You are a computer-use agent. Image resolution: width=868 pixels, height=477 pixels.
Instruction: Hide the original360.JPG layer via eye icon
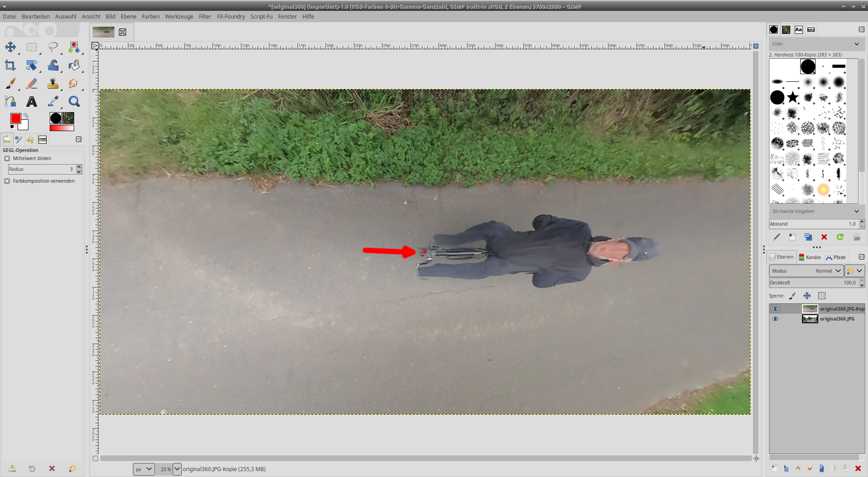click(775, 319)
